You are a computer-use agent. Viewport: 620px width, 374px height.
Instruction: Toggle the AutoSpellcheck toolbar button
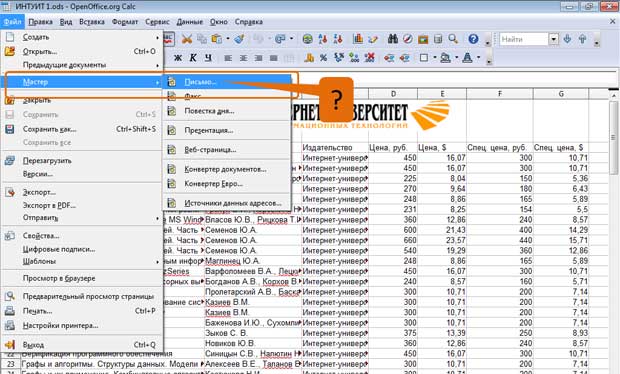[x=169, y=39]
